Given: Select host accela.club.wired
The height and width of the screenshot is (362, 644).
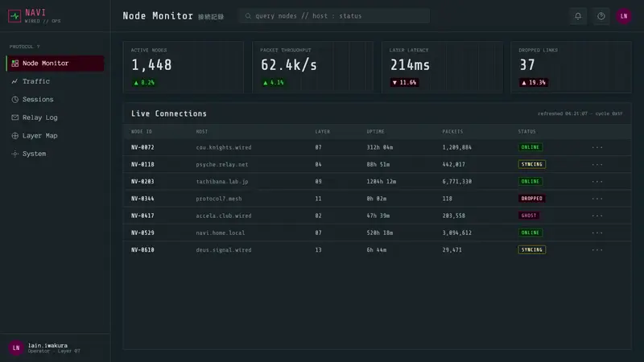Looking at the screenshot, I should click(x=224, y=216).
